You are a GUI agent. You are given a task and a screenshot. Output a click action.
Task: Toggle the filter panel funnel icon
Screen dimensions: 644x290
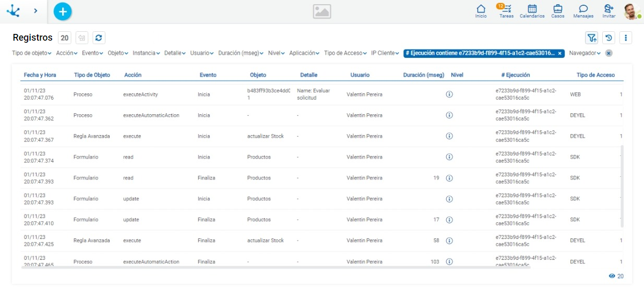(x=591, y=38)
